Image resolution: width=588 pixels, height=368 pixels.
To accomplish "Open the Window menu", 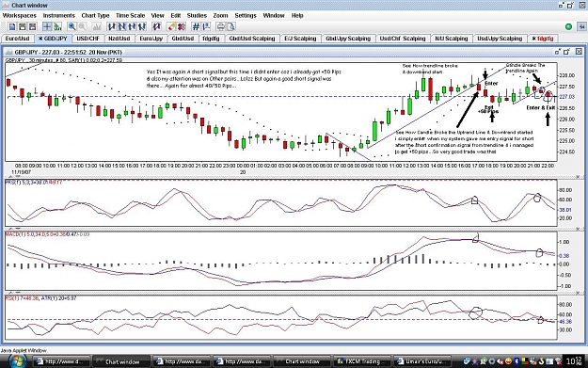I will pos(274,15).
